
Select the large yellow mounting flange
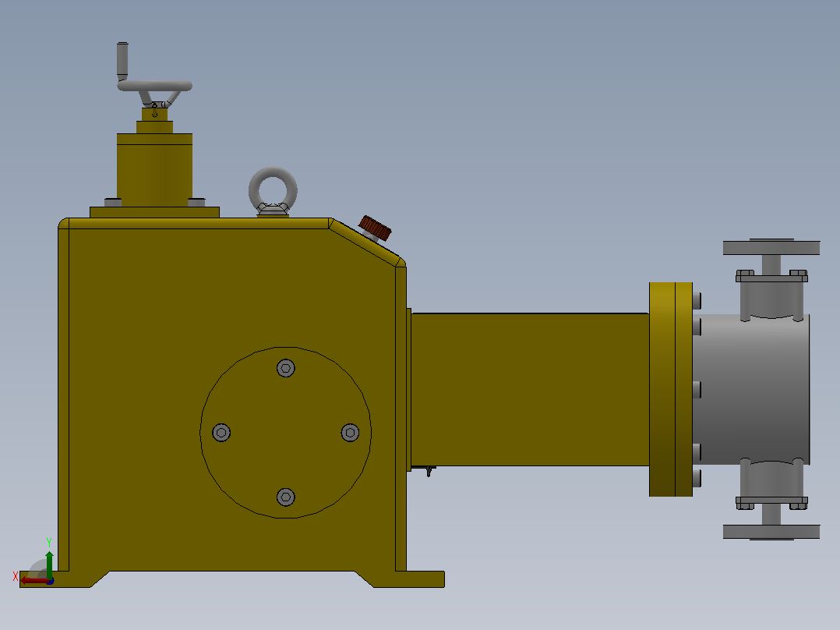click(x=671, y=389)
